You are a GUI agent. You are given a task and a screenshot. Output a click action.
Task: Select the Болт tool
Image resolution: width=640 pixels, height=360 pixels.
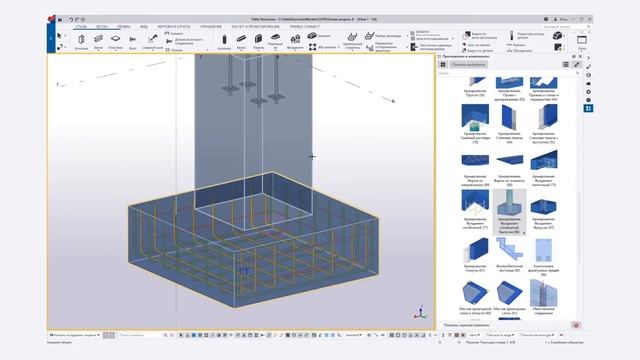coord(133,42)
